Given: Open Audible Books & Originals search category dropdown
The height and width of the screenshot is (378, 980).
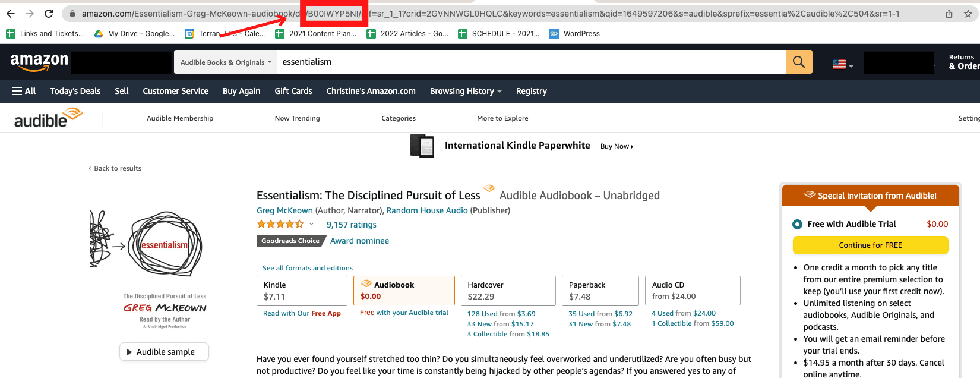Looking at the screenshot, I should click(x=226, y=62).
